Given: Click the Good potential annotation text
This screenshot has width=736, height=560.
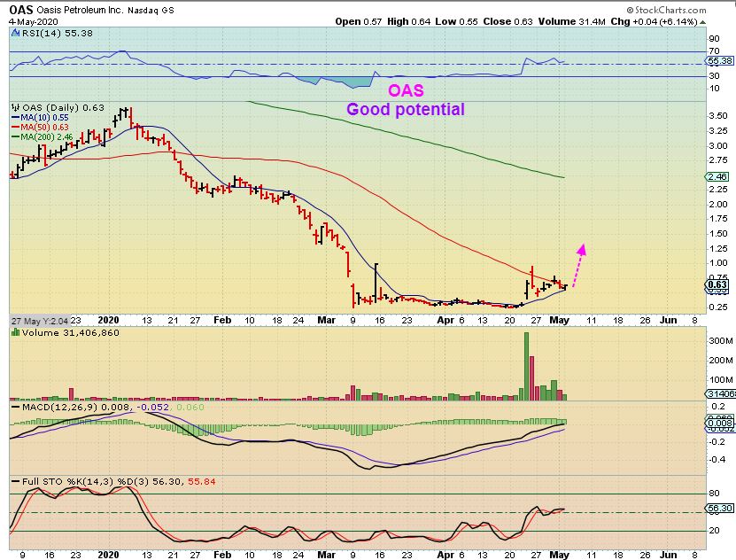Looking at the screenshot, I should click(x=406, y=109).
